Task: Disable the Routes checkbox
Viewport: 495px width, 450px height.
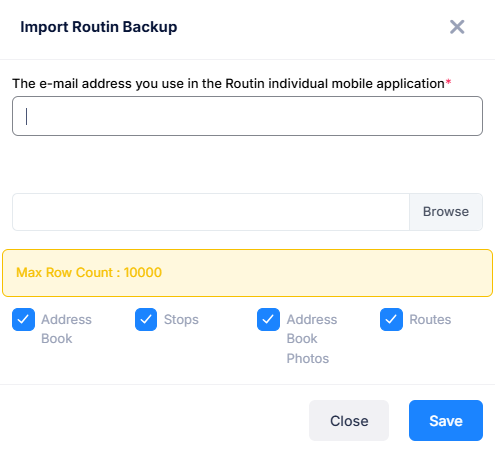Action: [391, 319]
